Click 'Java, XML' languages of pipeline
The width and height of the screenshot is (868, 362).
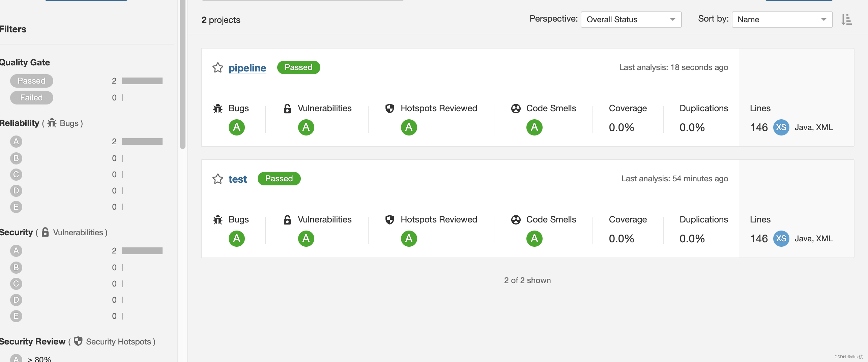[x=814, y=127]
